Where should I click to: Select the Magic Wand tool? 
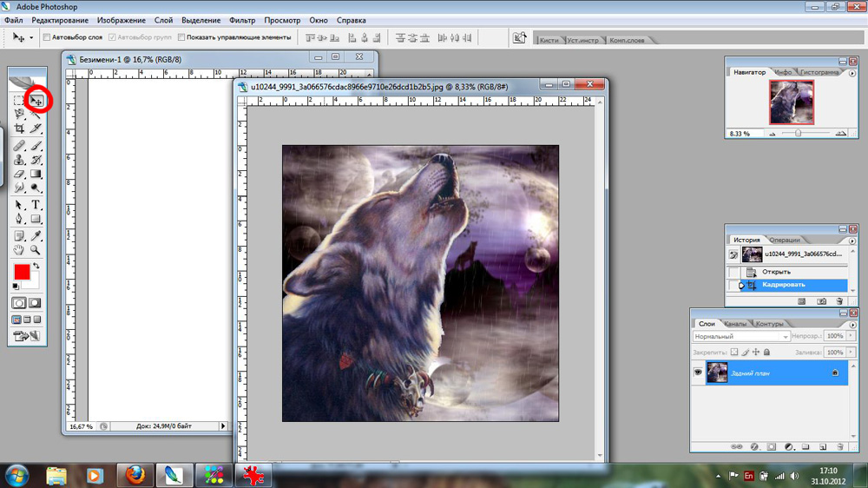tap(36, 114)
